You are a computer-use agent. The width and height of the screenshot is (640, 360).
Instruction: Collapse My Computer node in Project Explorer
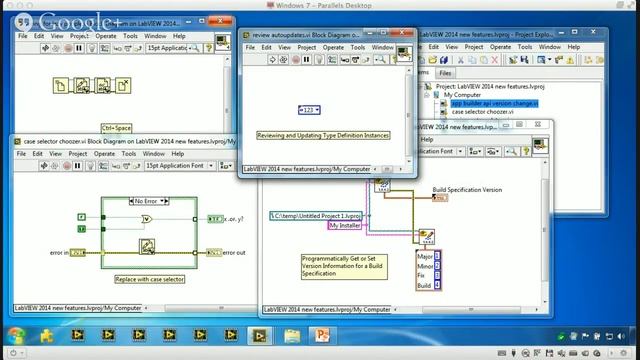pyautogui.click(x=427, y=95)
